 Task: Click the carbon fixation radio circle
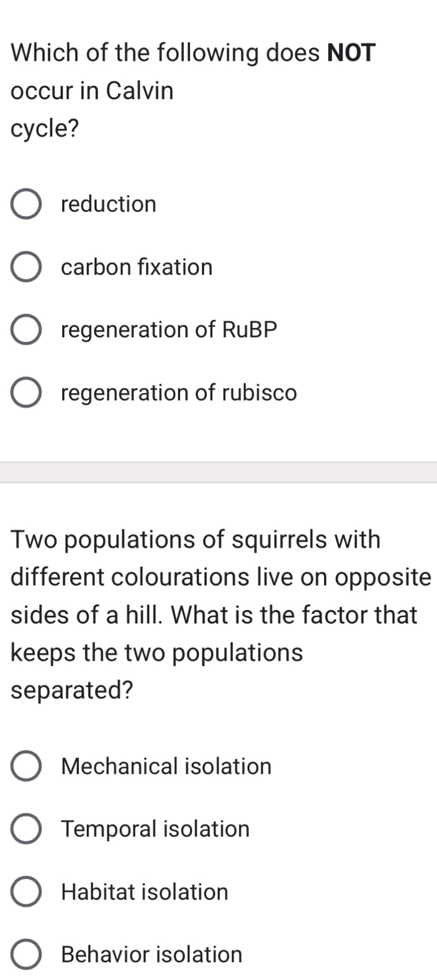point(25,267)
